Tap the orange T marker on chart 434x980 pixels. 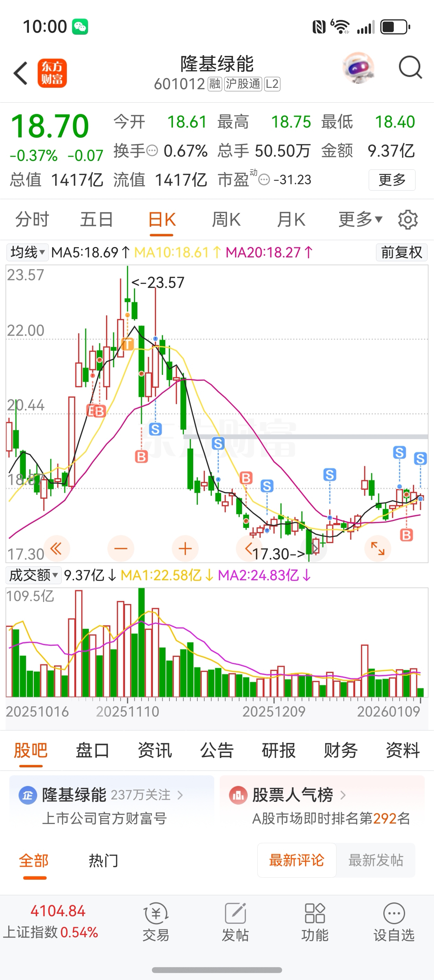coord(127,344)
